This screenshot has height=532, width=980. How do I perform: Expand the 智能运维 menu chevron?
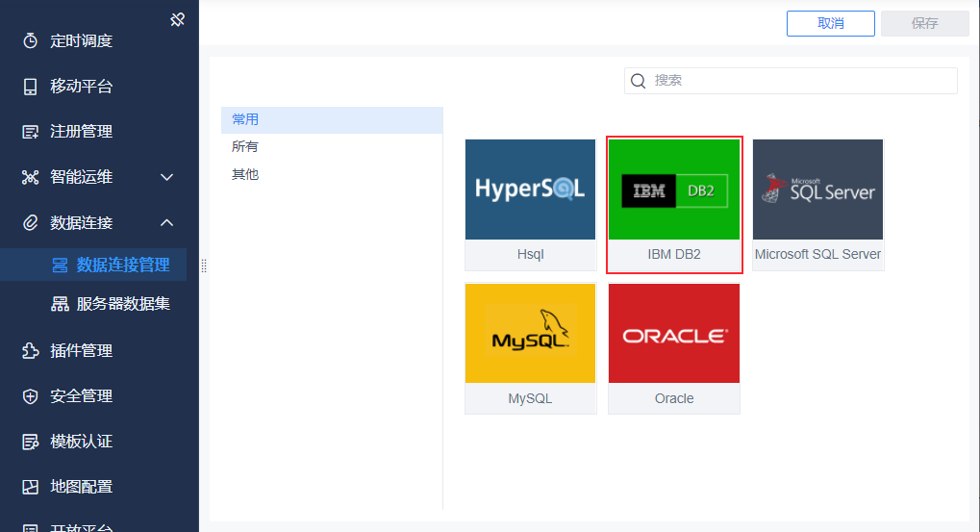(x=167, y=178)
